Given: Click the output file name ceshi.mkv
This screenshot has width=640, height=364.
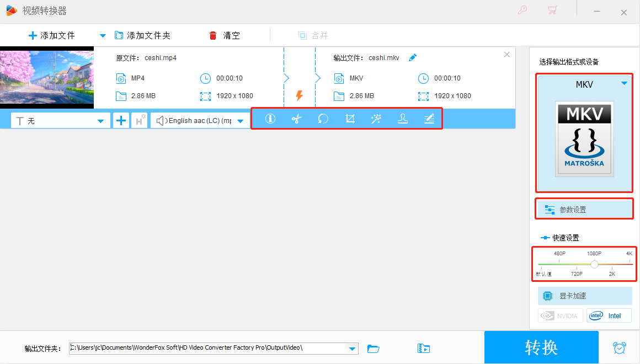Looking at the screenshot, I should point(383,58).
